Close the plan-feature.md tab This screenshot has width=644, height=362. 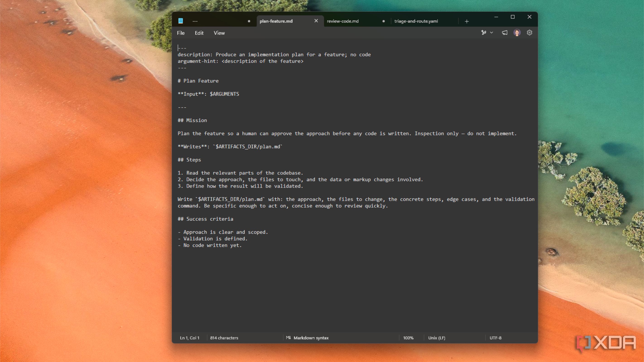point(316,21)
